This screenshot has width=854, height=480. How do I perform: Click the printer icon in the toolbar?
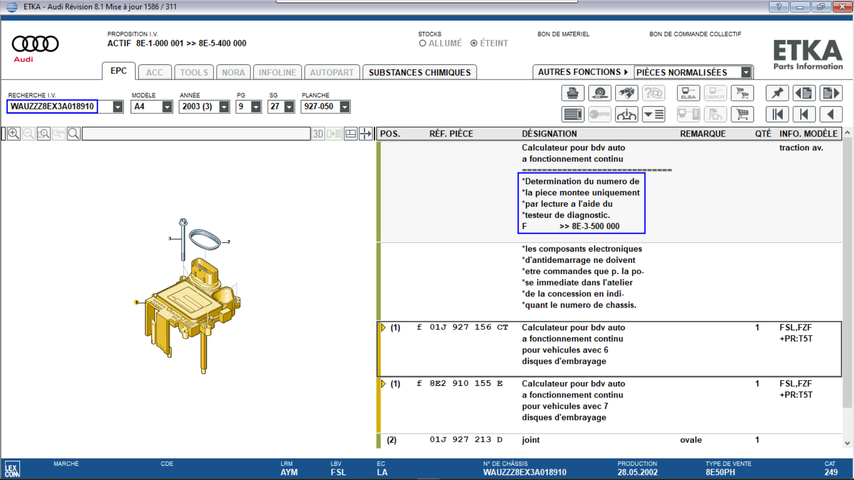click(x=572, y=93)
